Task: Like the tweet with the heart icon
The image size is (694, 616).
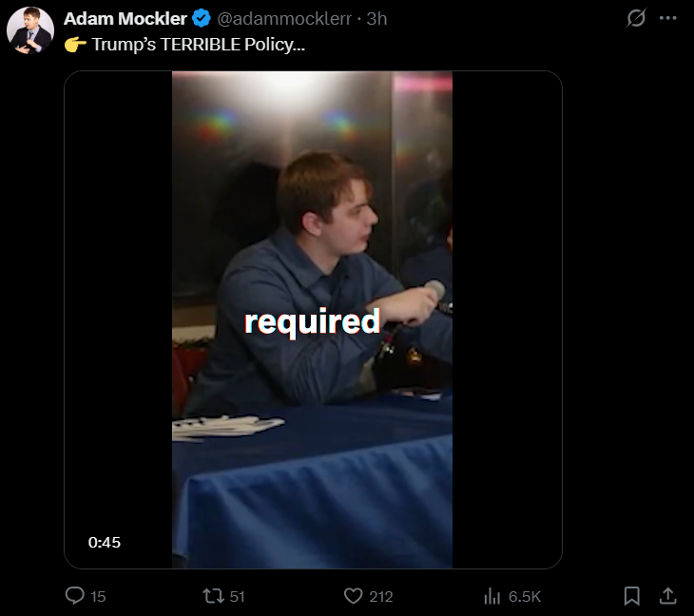Action: (x=354, y=596)
